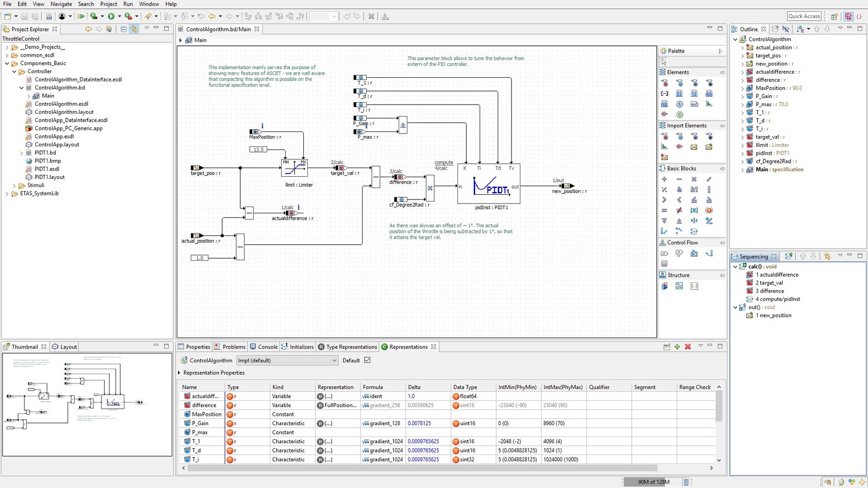Screen dimensions: 868x488
Task: Expand Representation Properties section
Action: click(x=179, y=373)
